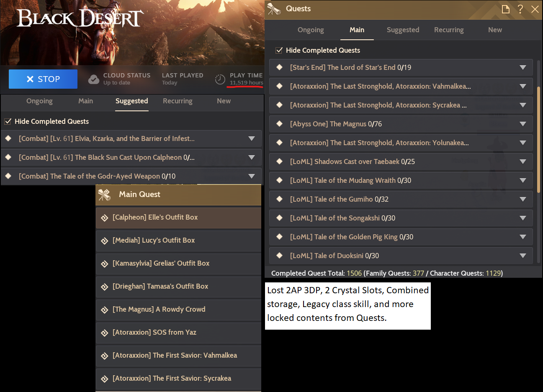Image resolution: width=543 pixels, height=392 pixels.
Task: Open [The Magnus] A Rowdy Crowd quest
Action: point(178,310)
